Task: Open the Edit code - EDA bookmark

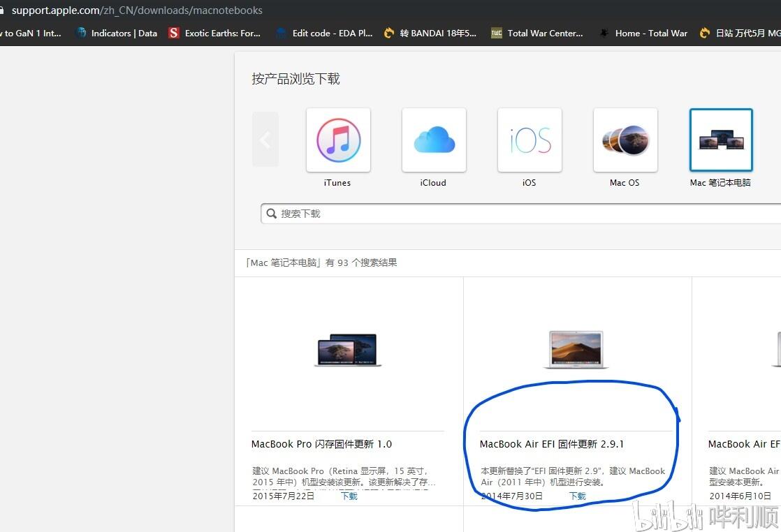Action: pos(324,34)
